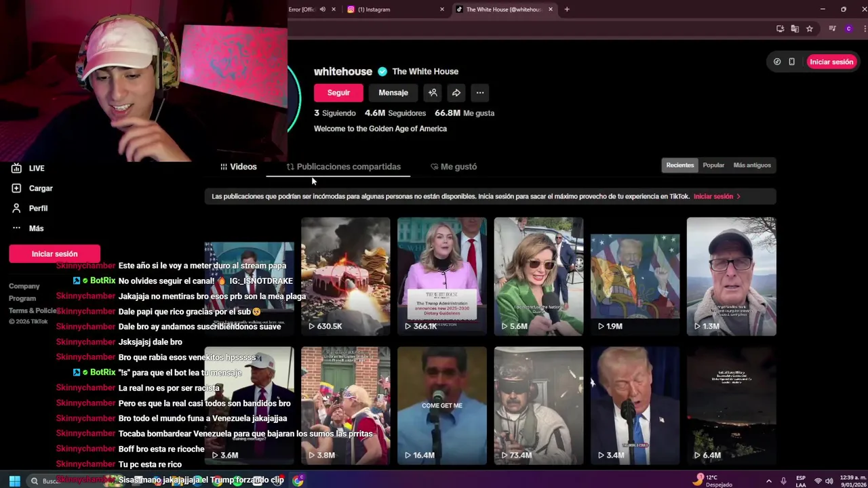Sort videos by Recientes
Image resolution: width=868 pixels, height=488 pixels.
679,165
